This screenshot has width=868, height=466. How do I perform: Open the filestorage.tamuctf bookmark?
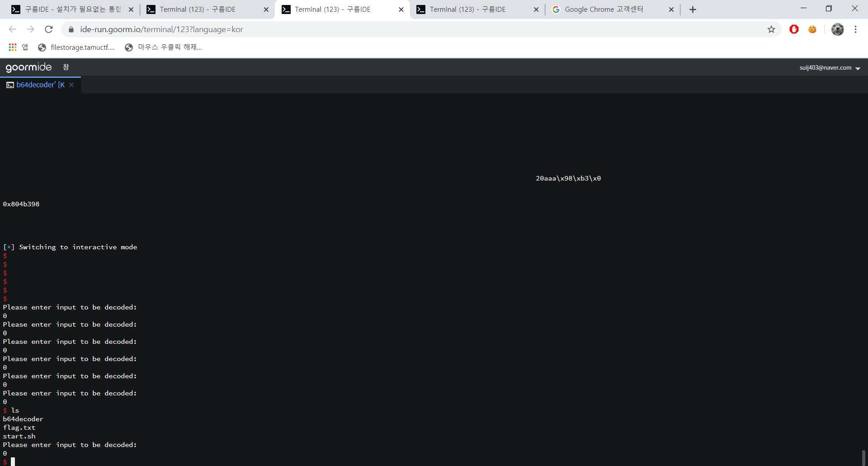[x=77, y=47]
